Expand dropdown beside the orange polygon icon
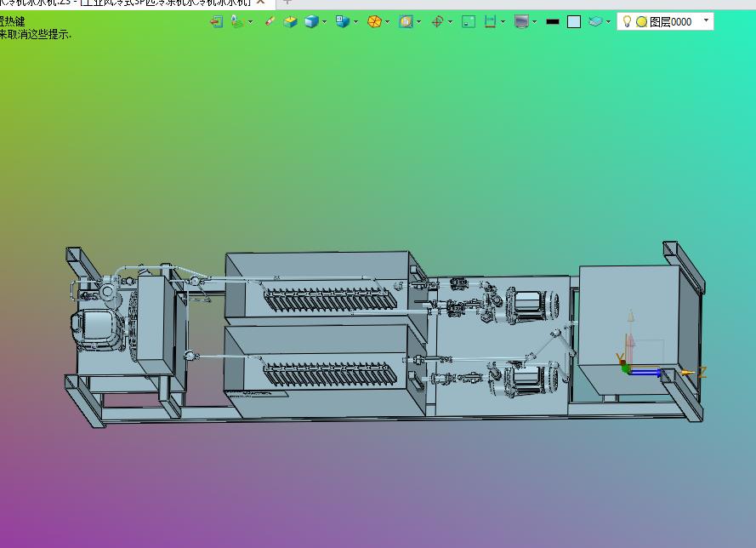Screen dimensions: 756x548 (387, 22)
